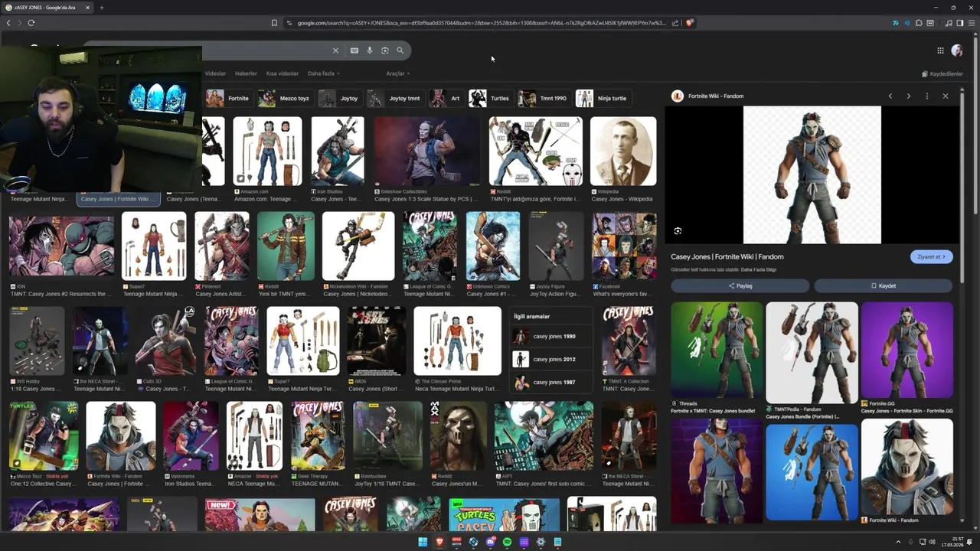This screenshot has width=980, height=551.
Task: Switch to the Kısa videolar tab
Action: (282, 73)
